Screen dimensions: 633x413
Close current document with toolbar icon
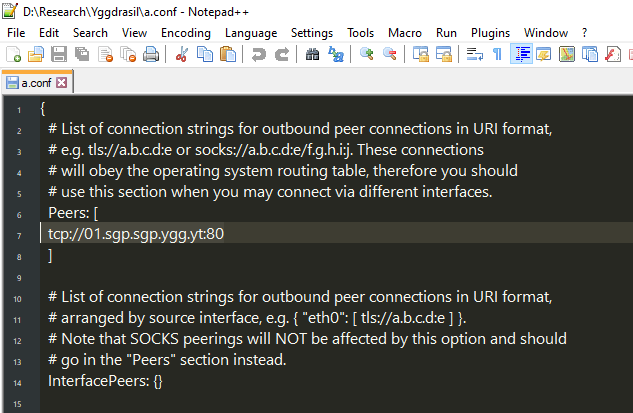click(x=105, y=54)
